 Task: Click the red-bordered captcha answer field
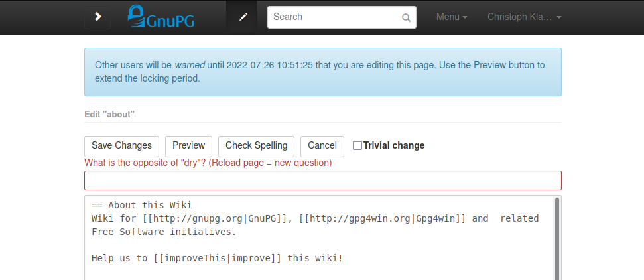tap(322, 180)
